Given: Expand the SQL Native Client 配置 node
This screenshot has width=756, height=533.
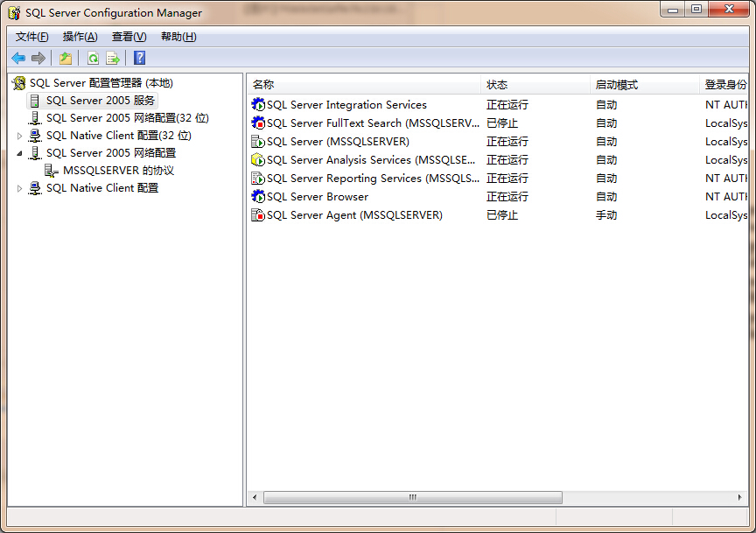Looking at the screenshot, I should coord(19,188).
